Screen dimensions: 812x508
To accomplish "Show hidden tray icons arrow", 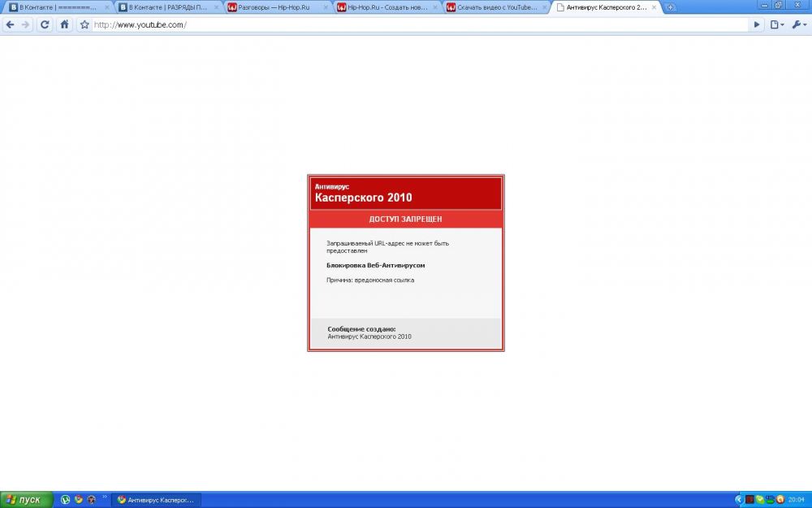I will click(x=738, y=500).
